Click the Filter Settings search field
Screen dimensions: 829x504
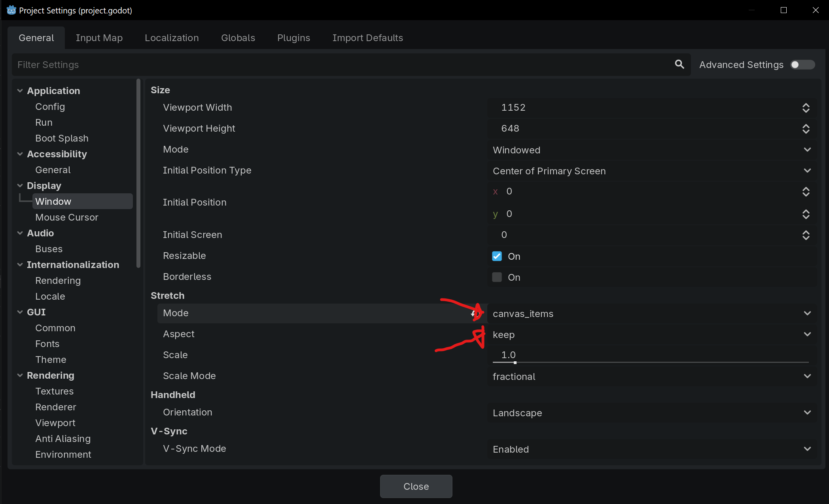(340, 65)
